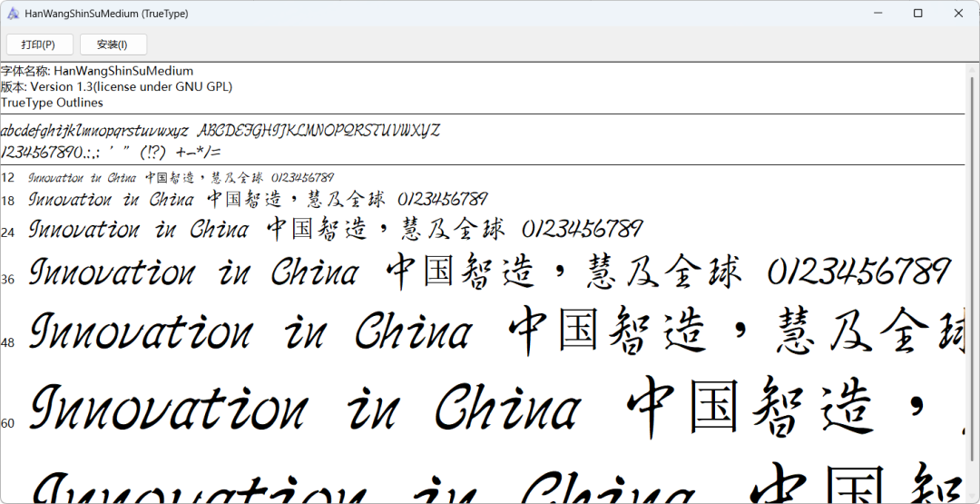The image size is (980, 504).
Task: Minimize the font viewer window
Action: click(877, 13)
